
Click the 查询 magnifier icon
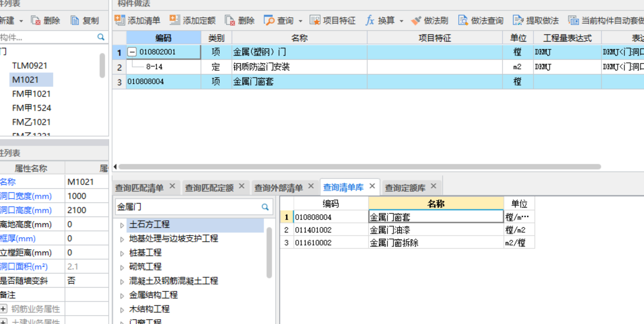[269, 21]
